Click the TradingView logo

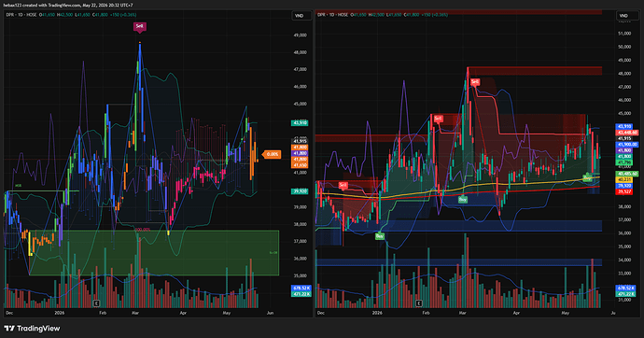(x=32, y=328)
